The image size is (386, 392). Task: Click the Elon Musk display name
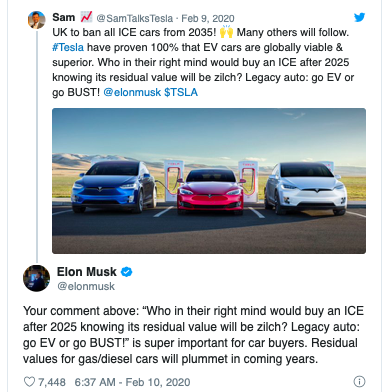click(x=87, y=272)
